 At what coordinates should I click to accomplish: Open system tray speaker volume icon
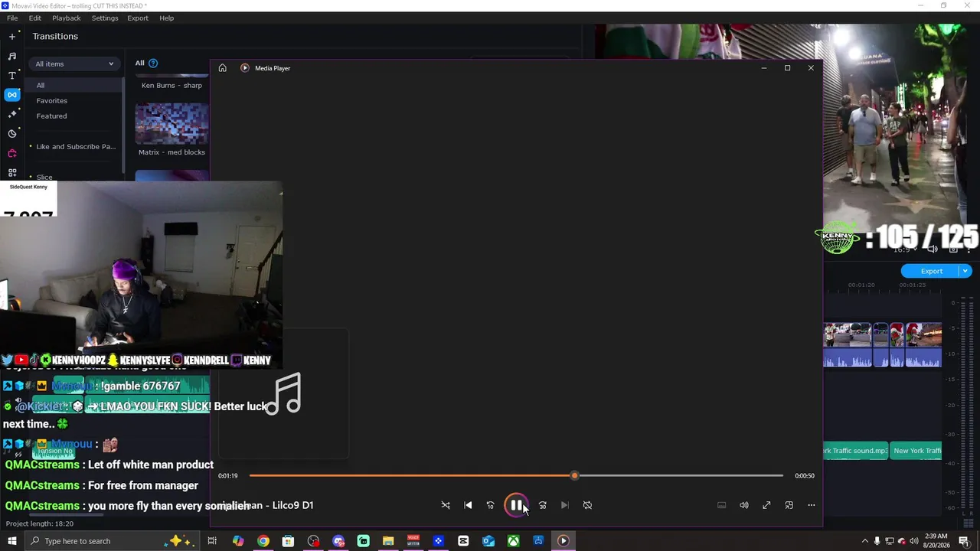(914, 541)
